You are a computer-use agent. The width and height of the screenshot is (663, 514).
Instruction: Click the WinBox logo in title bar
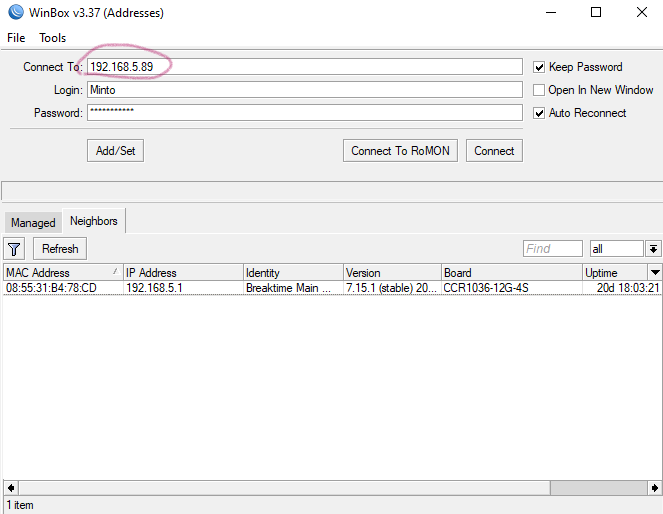click(x=16, y=12)
